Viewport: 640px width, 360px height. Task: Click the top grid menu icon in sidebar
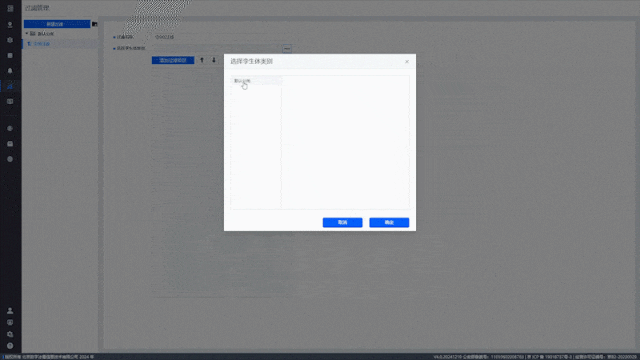click(10, 8)
